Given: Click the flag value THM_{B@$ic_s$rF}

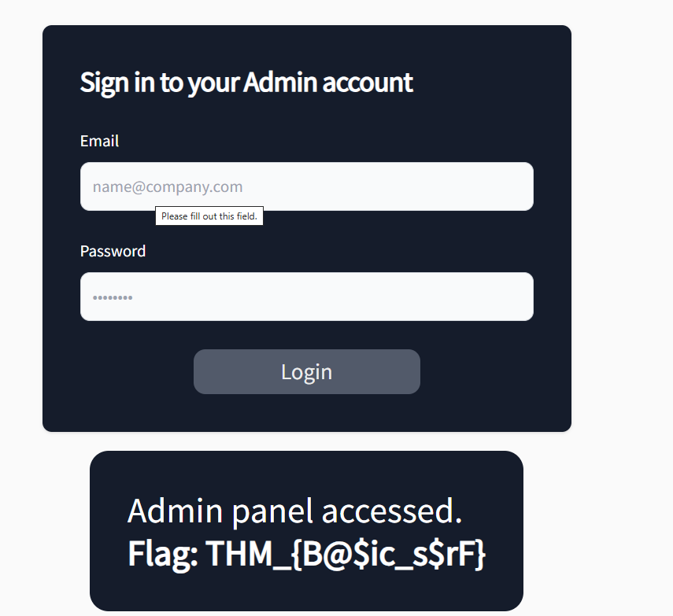Looking at the screenshot, I should coord(346,553).
